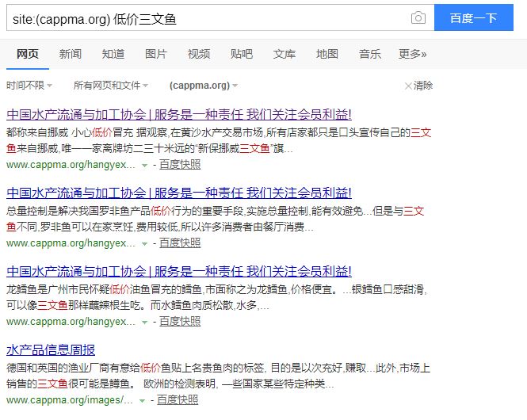The height and width of the screenshot is (420, 527).
Task: Click the 龙鳕鱼 result's green URL text
Action: (71, 322)
